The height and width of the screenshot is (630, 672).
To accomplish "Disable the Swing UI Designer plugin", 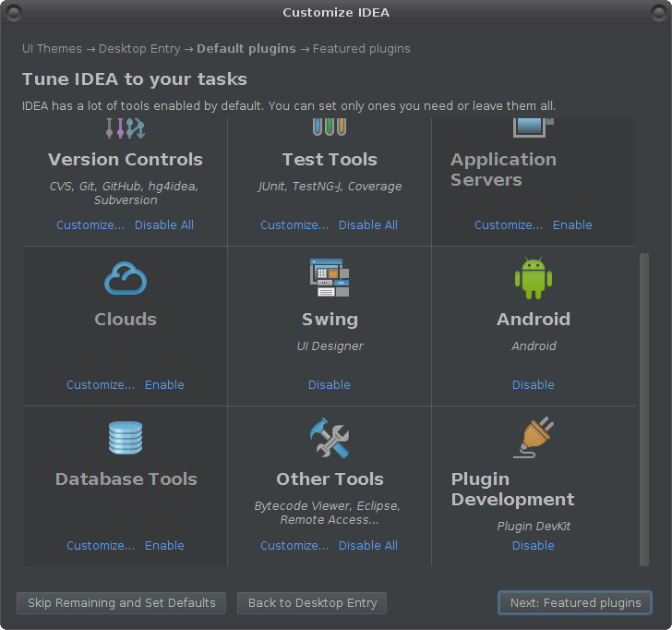I will click(x=330, y=385).
